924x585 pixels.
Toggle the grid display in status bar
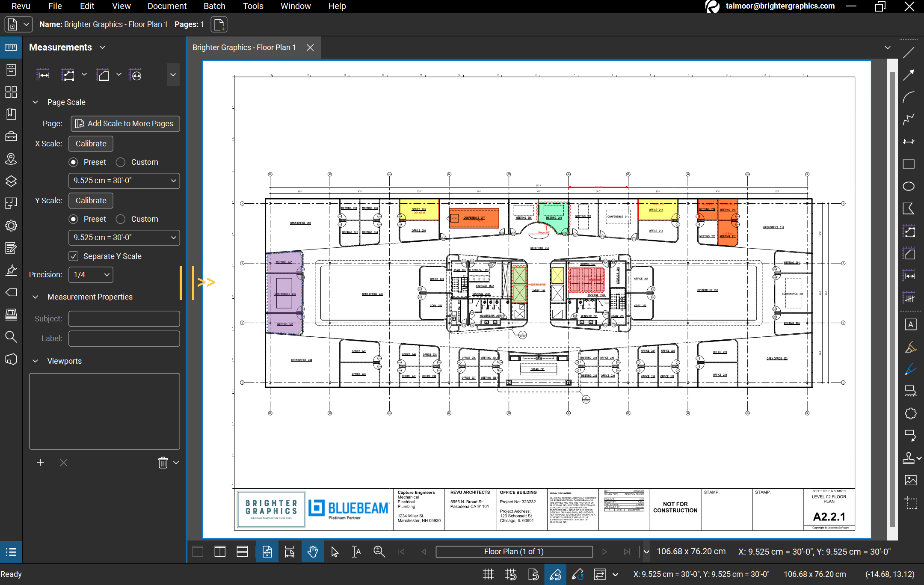[x=488, y=574]
